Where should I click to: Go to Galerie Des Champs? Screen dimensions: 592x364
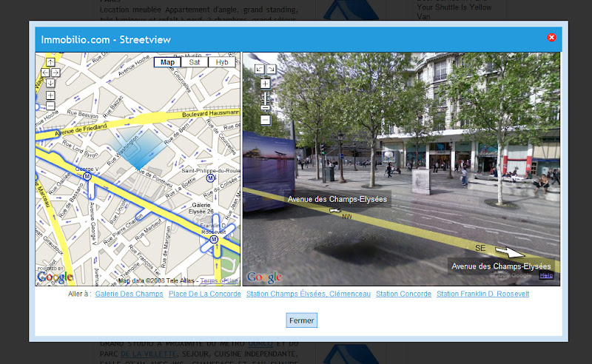click(129, 294)
